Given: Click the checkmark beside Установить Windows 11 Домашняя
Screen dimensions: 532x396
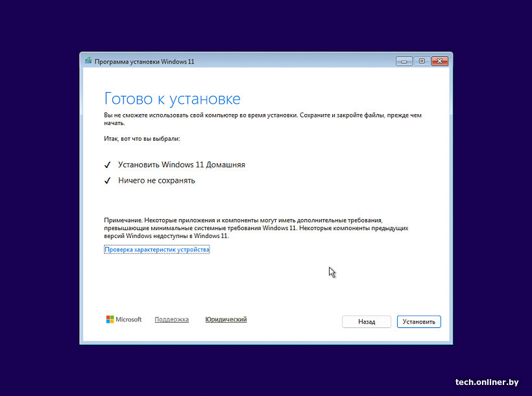Looking at the screenshot, I should click(x=107, y=165).
